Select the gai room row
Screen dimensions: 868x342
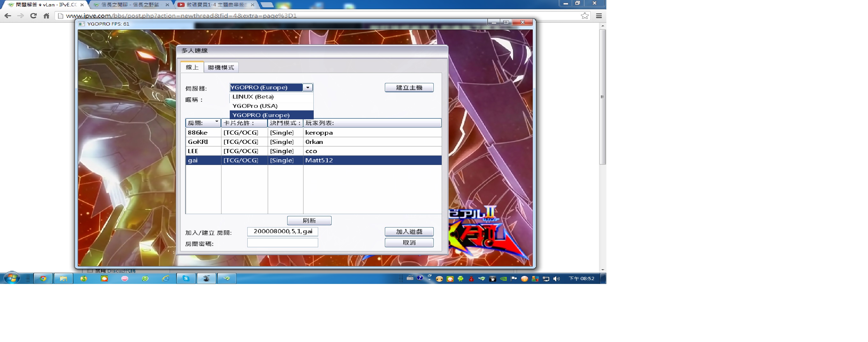(313, 160)
